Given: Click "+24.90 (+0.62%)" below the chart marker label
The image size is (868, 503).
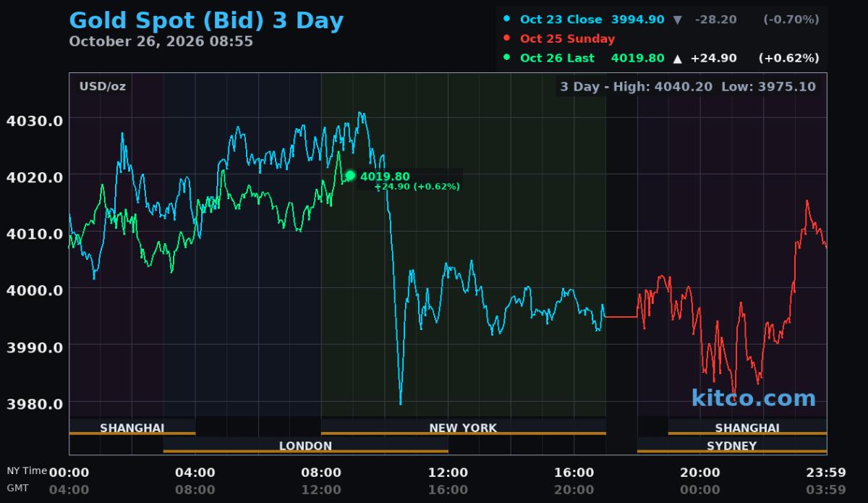Looking at the screenshot, I should pos(417,187).
